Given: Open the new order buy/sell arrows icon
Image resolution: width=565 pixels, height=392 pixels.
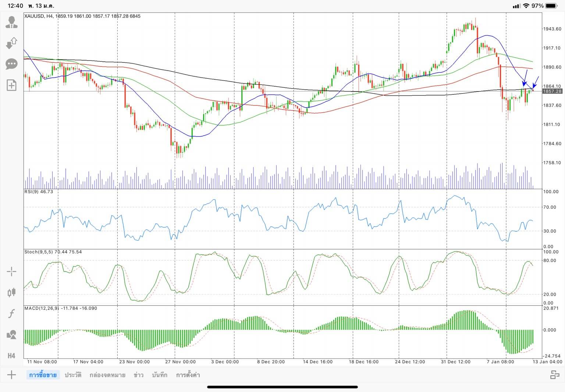Looking at the screenshot, I should click(12, 43).
